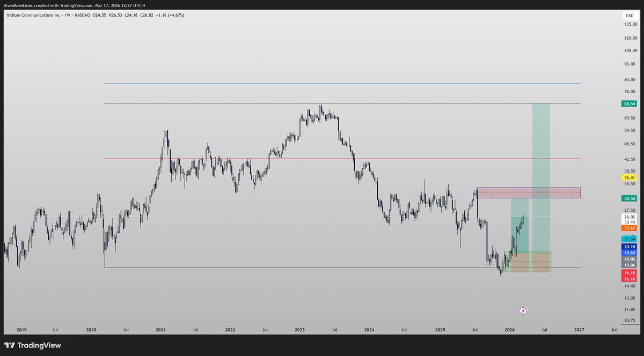Click the 27.50 price scale tick
This screenshot has width=644, height=356.
[x=630, y=210]
